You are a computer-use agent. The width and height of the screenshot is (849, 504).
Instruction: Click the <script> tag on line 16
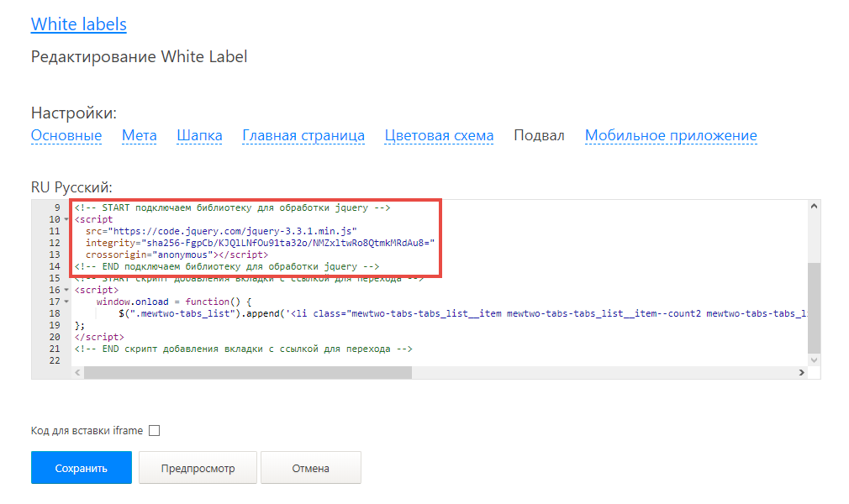coord(97,290)
